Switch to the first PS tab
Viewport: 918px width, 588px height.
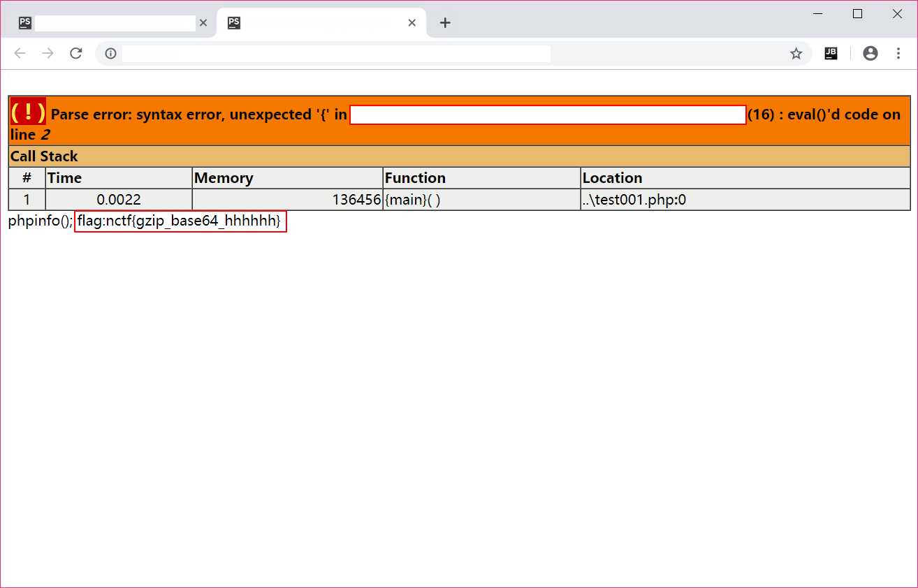[x=112, y=23]
